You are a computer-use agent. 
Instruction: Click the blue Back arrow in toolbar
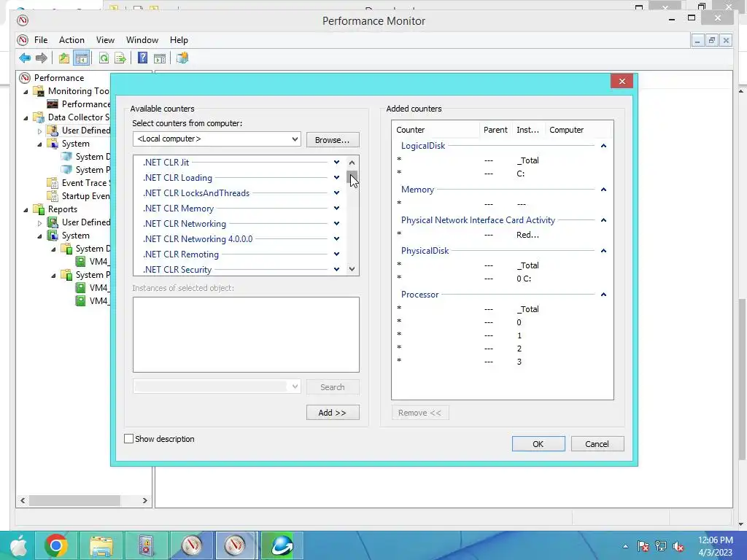tap(25, 58)
